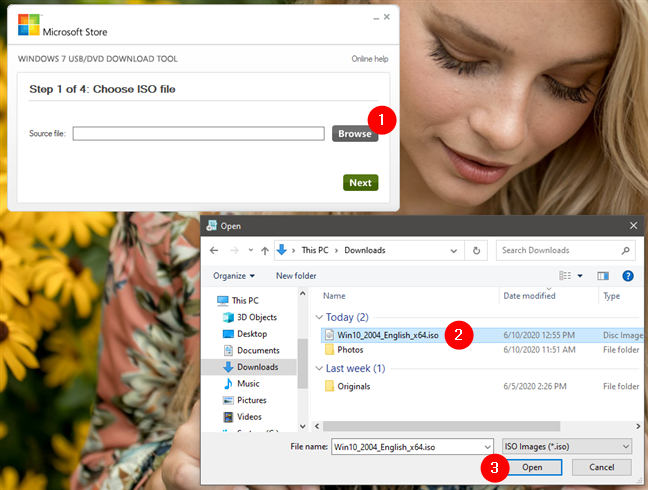Sort by Date modified column header
This screenshot has width=648, height=490.
(x=529, y=296)
